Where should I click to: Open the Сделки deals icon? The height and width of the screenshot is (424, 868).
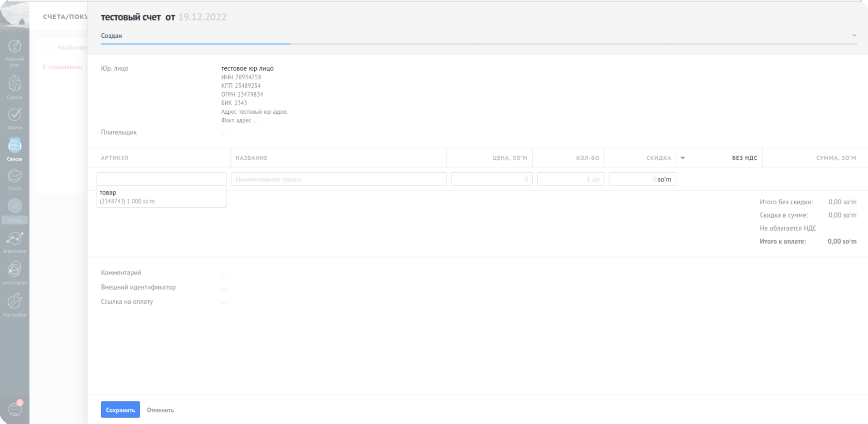pos(14,83)
